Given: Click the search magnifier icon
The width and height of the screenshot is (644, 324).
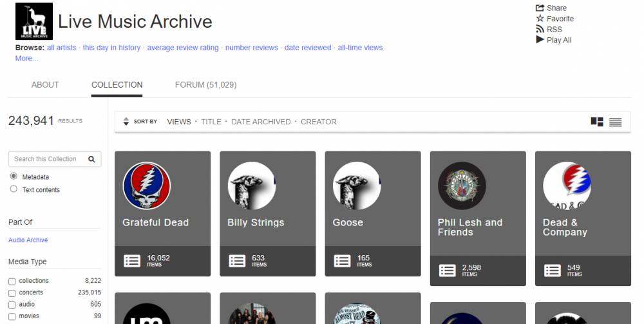Looking at the screenshot, I should coord(91,159).
